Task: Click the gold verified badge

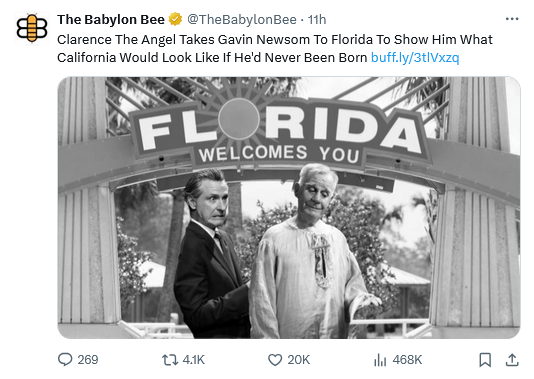Action: tap(175, 19)
